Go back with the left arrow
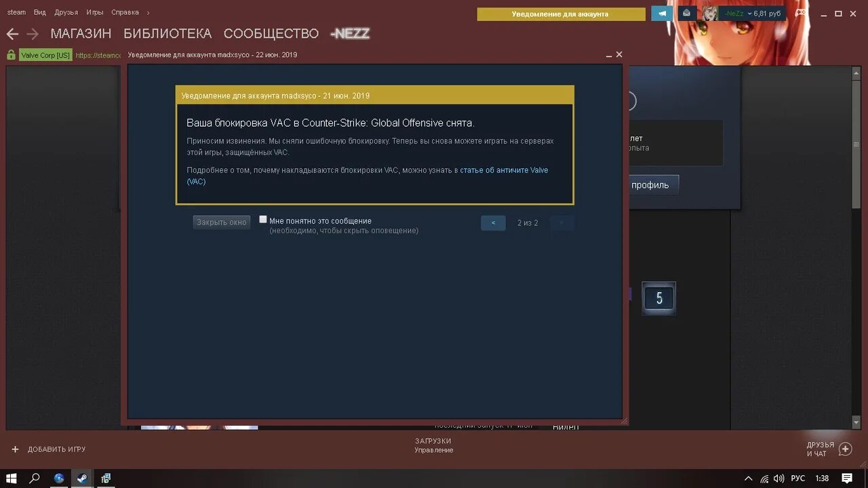 click(12, 34)
